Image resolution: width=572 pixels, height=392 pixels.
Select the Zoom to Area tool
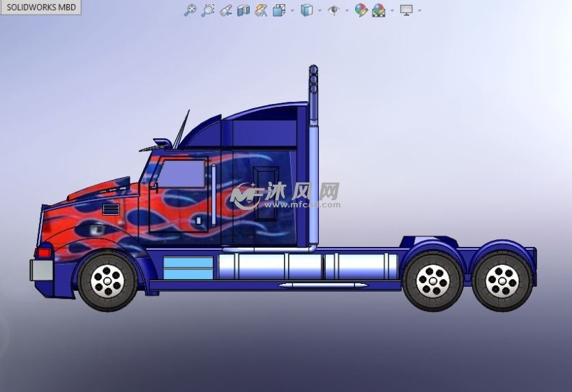point(208,10)
